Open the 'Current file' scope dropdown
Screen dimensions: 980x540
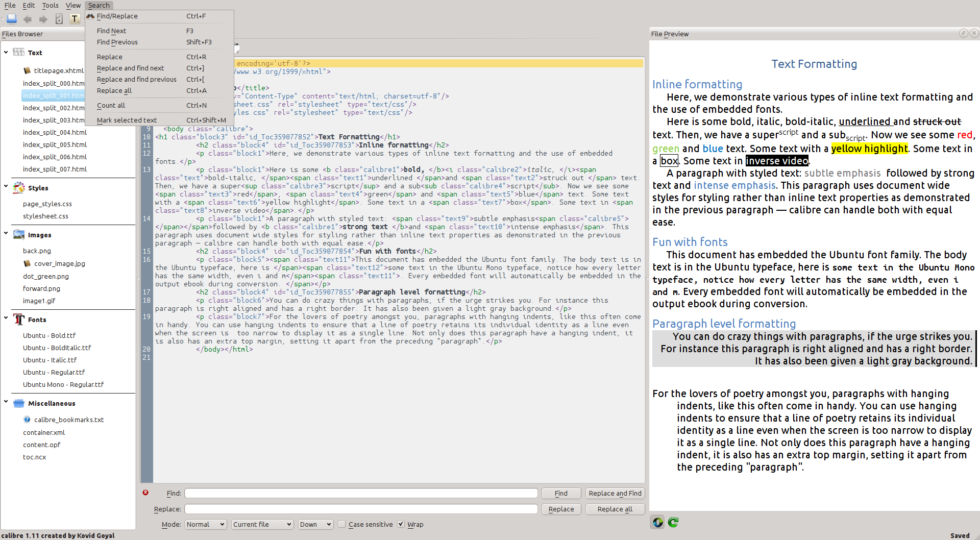coord(262,524)
